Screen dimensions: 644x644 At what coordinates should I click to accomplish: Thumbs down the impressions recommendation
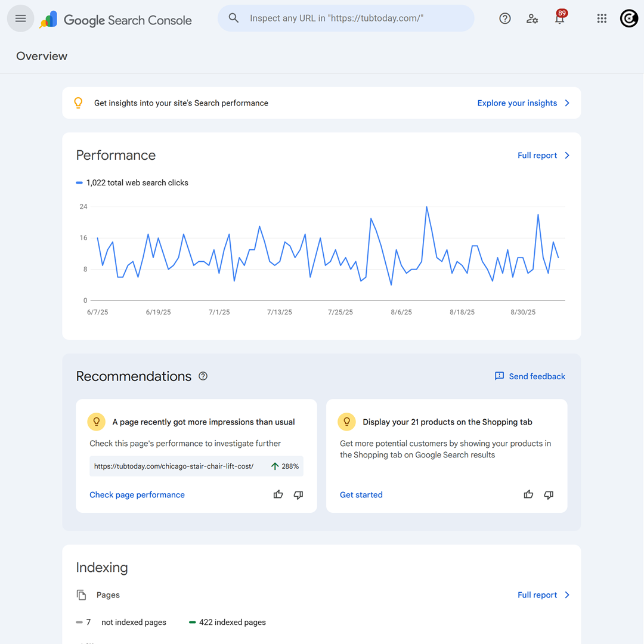[299, 494]
